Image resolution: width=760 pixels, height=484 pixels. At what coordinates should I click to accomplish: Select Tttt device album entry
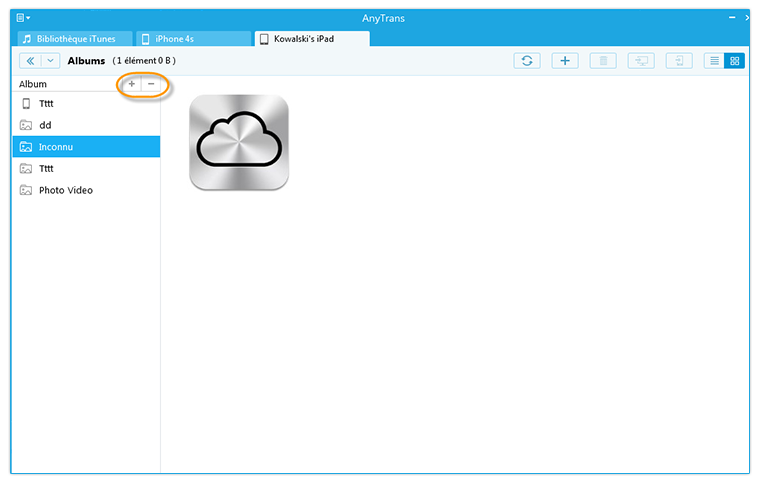pos(86,103)
